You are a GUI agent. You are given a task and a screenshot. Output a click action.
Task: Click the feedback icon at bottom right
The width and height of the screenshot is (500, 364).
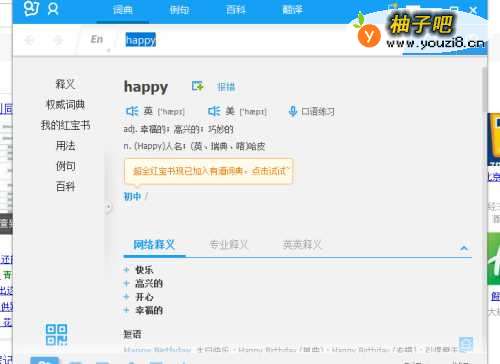click(x=466, y=344)
